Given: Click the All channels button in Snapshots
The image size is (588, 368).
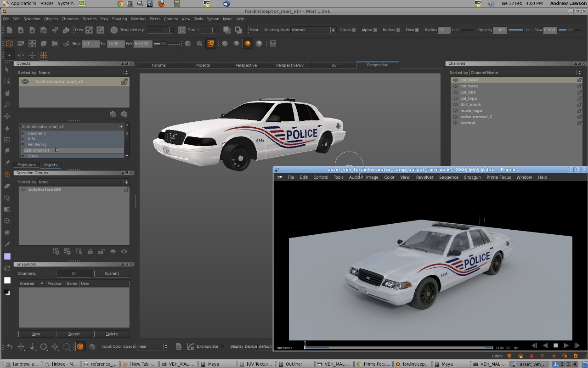Looking at the screenshot, I should pyautogui.click(x=74, y=273).
